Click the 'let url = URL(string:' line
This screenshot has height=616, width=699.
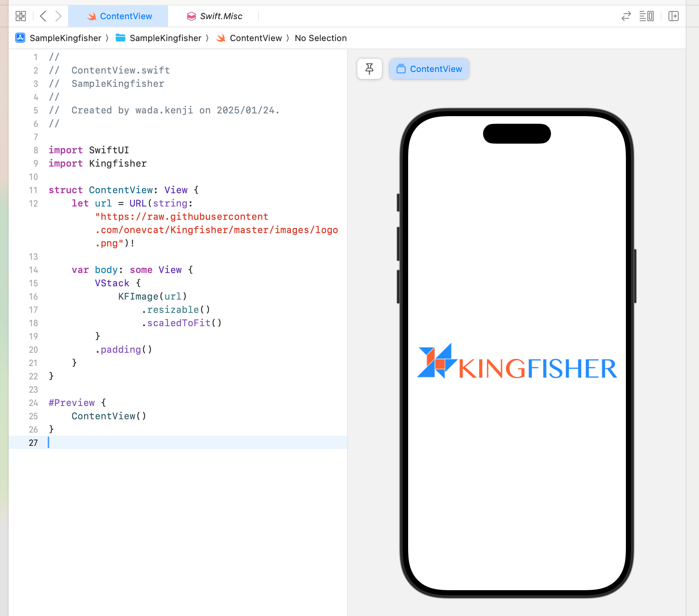132,203
